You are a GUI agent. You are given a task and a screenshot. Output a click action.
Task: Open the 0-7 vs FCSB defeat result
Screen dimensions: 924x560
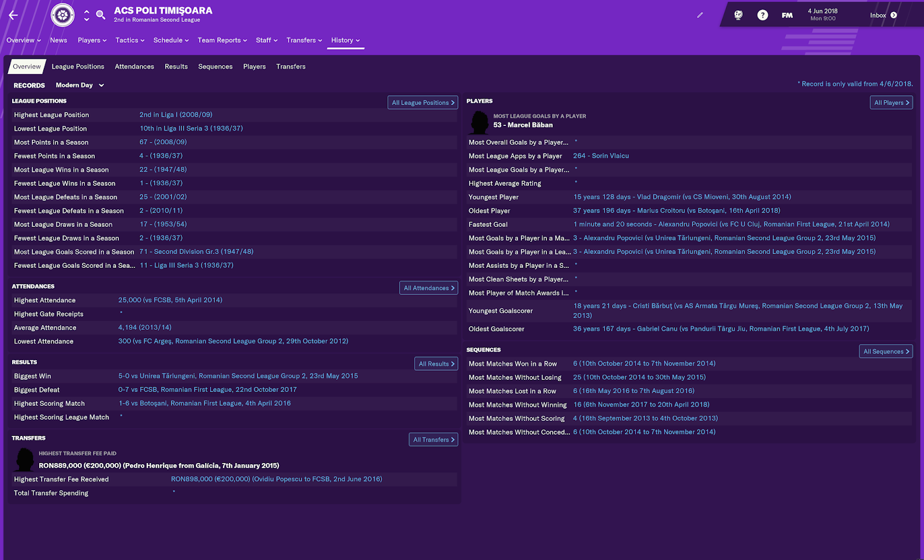click(208, 390)
